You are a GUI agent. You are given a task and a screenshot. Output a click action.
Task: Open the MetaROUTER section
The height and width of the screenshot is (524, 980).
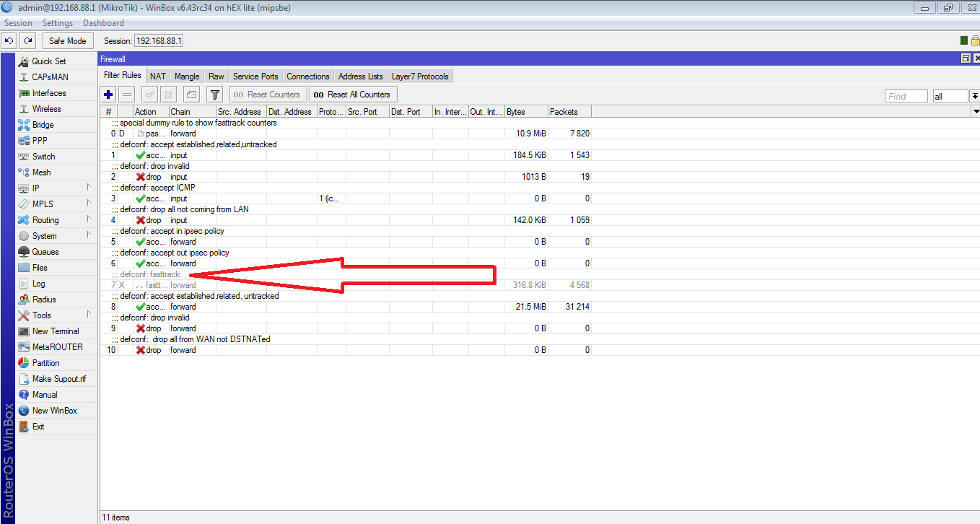coord(58,347)
